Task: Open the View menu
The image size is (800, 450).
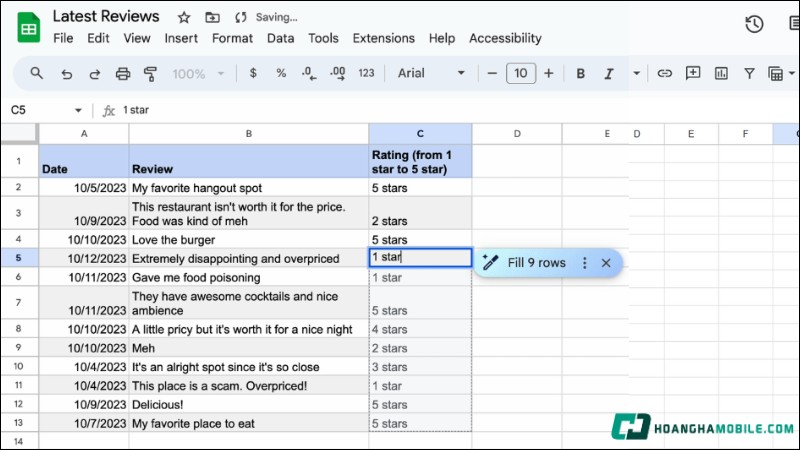Action: pyautogui.click(x=137, y=38)
